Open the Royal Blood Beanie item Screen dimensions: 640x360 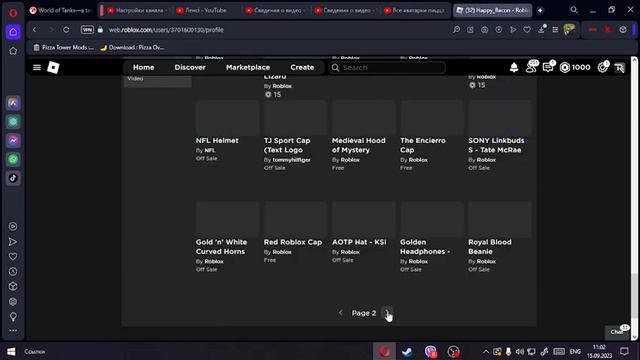(x=490, y=247)
